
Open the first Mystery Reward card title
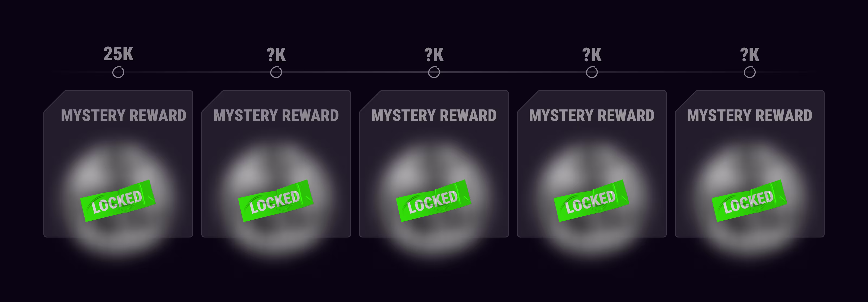(124, 115)
